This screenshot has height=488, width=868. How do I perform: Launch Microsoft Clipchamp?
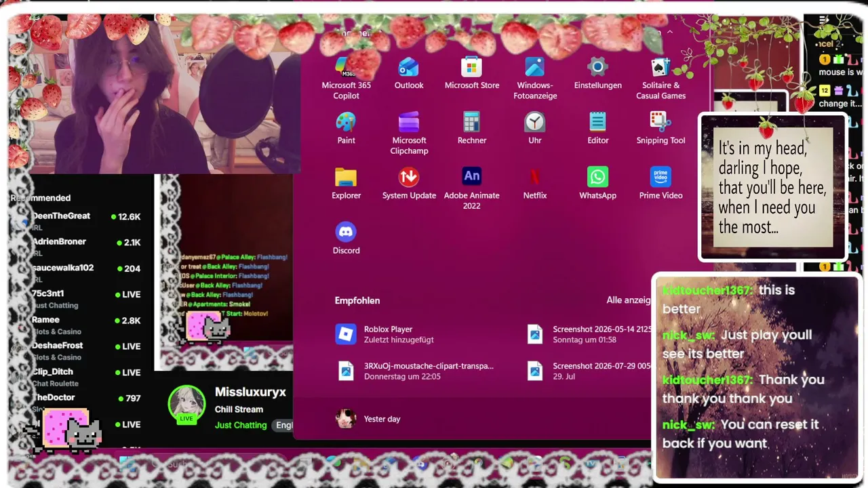[409, 134]
